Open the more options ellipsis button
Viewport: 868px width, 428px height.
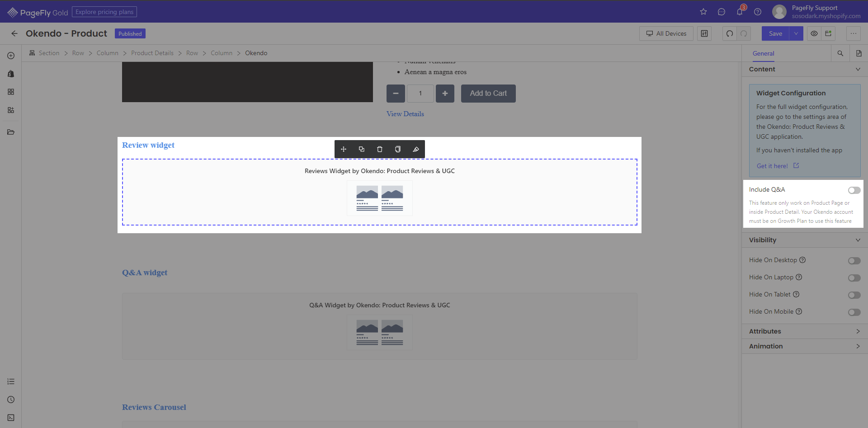[853, 33]
